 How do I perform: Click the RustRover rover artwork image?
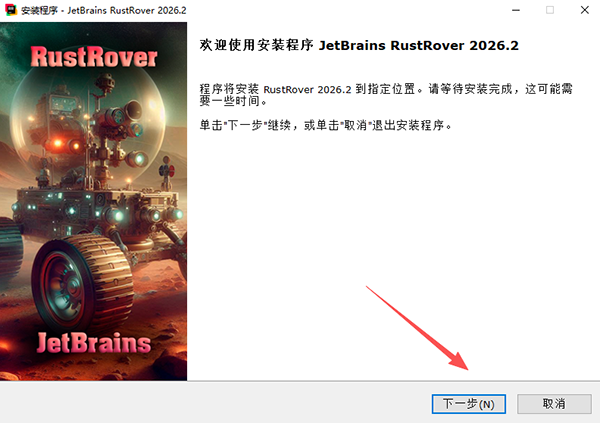coord(93,201)
